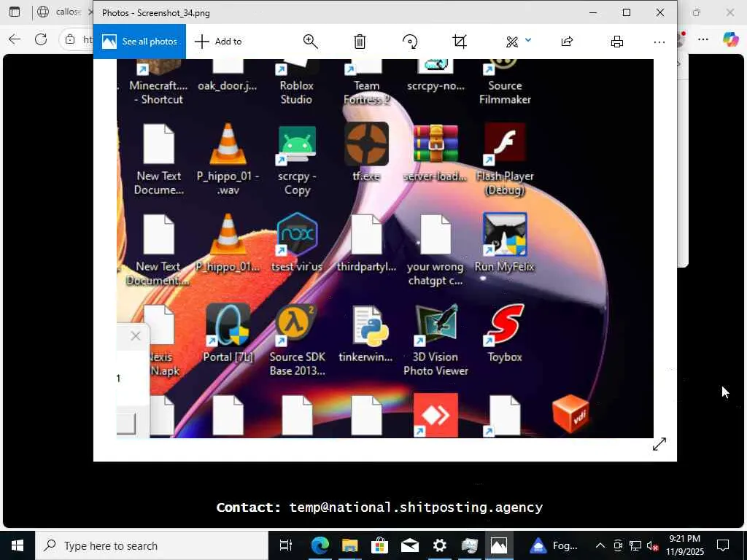
Task: Click the Share icon in Photos toolbar
Action: tap(567, 42)
